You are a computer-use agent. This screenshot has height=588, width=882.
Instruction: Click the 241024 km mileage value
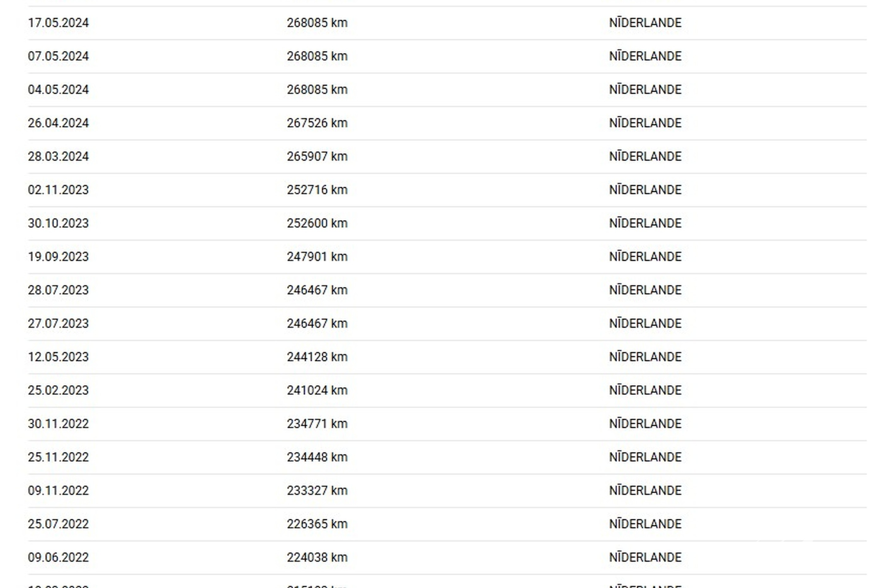pyautogui.click(x=317, y=391)
